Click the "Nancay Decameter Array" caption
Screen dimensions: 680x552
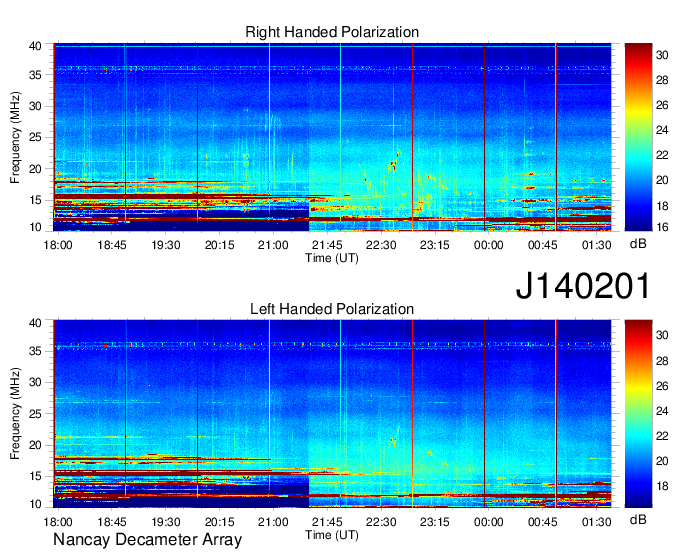coord(147,540)
